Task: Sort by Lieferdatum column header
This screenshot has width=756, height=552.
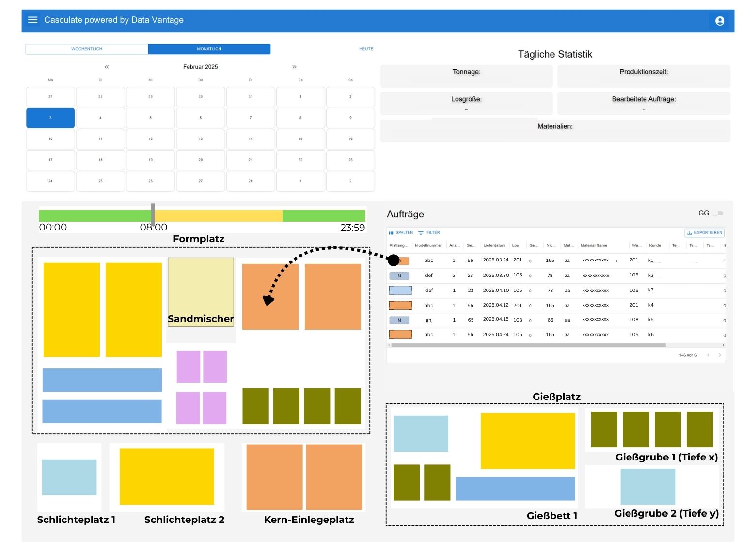Action: tap(494, 245)
